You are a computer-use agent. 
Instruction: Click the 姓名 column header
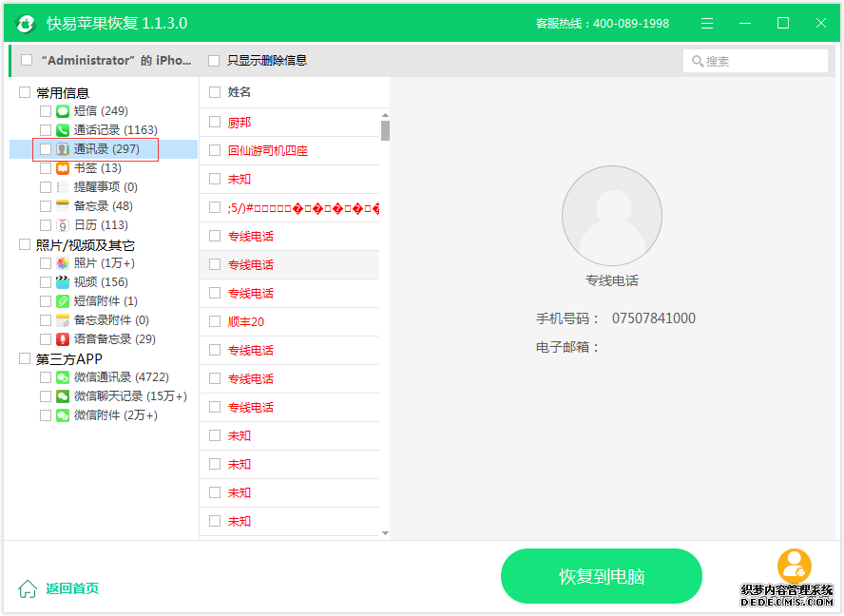tap(240, 92)
